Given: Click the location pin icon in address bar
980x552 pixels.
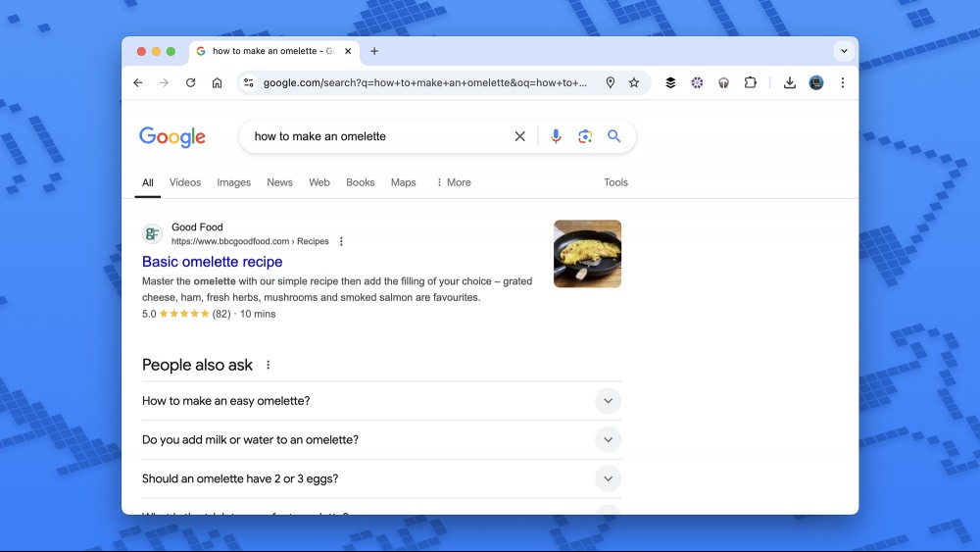Looking at the screenshot, I should (x=610, y=82).
